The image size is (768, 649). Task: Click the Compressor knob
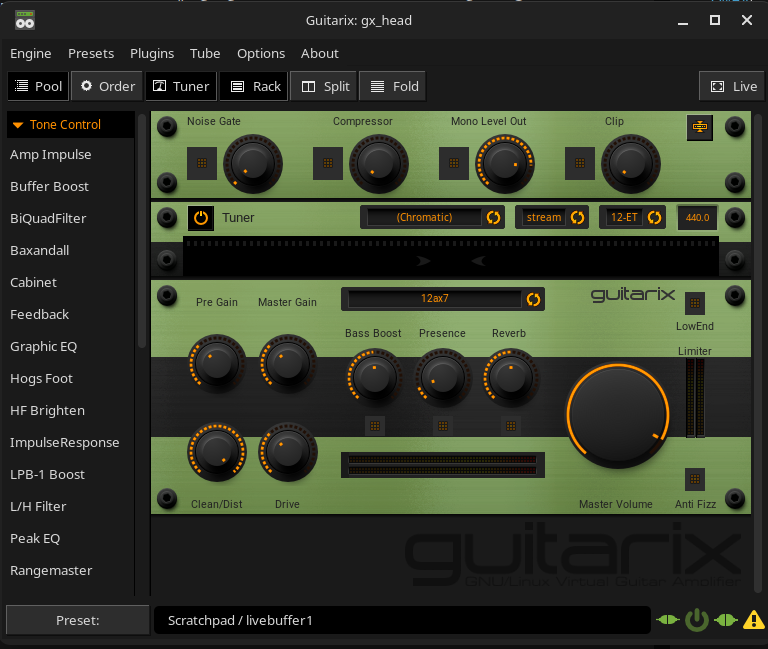coord(379,164)
